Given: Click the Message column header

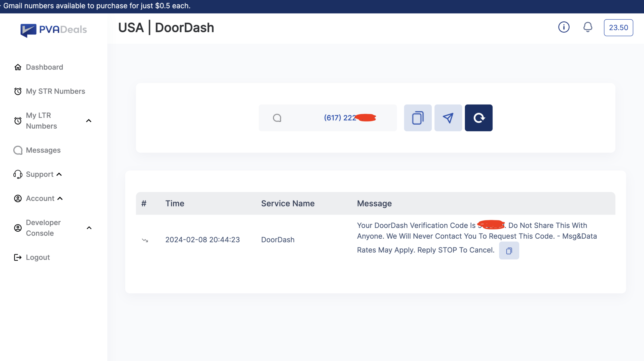Looking at the screenshot, I should 374,203.
